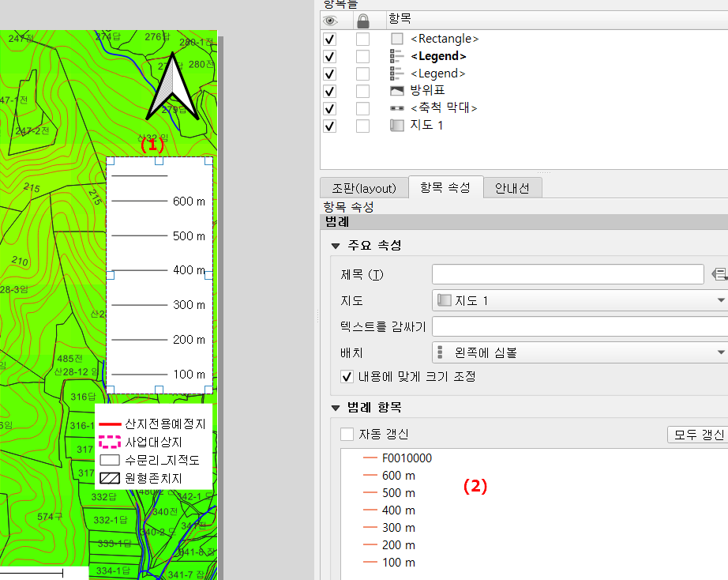Uncheck 내용에 맞게 크기 조정 checkbox

coord(347,376)
